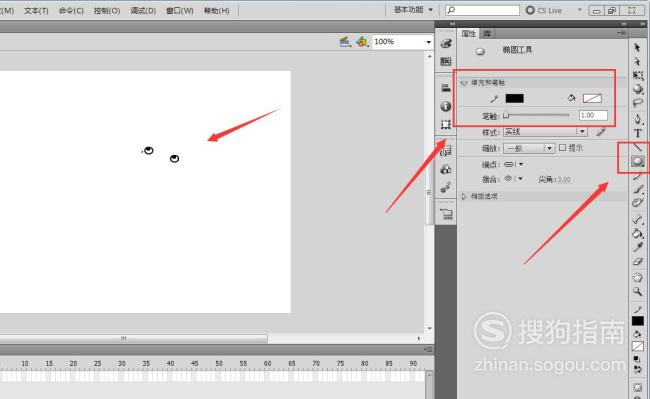Image resolution: width=650 pixels, height=399 pixels.
Task: Open the 调试(D) menu
Action: (143, 11)
